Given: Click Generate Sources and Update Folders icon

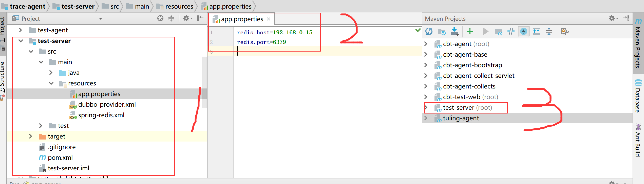Looking at the screenshot, I should click(442, 32).
